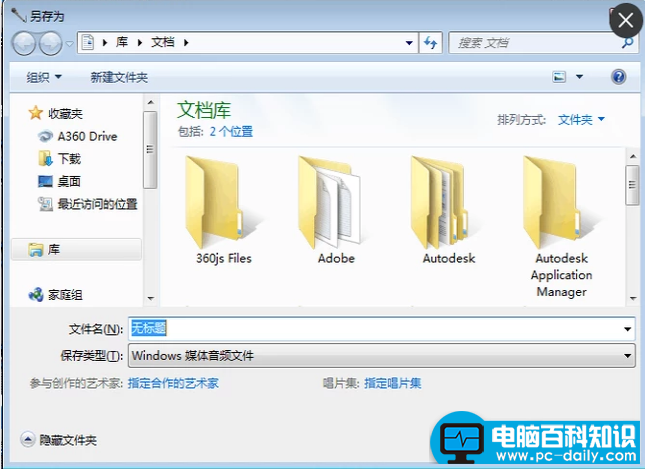
Task: Click 指定唱片集 link
Action: tap(392, 383)
